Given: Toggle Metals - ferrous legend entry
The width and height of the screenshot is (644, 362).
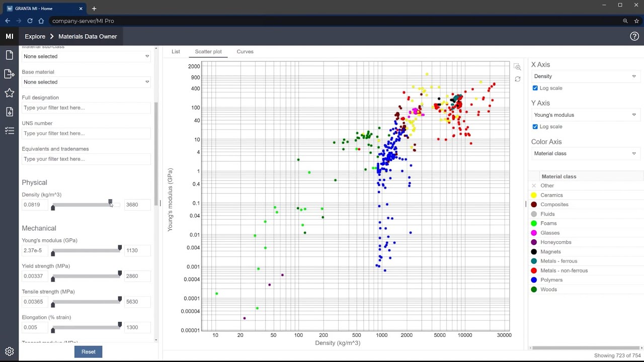Looking at the screenshot, I should coord(558,261).
